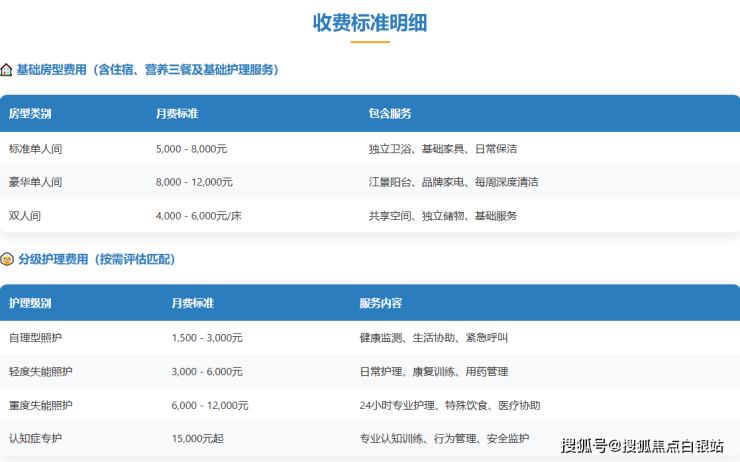This screenshot has width=740, height=462.
Task: Click the house icon beside 基础房型费用
Action: point(7,70)
